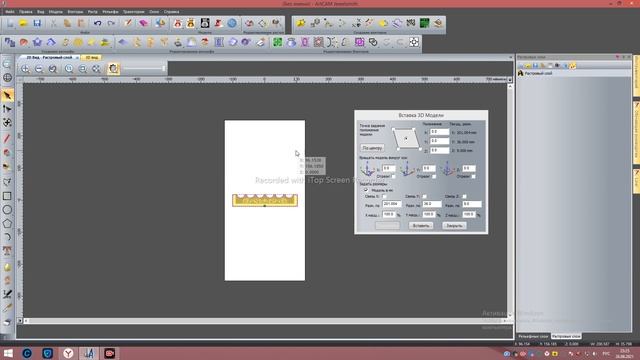Open the Рельефы menu
This screenshot has width=640, height=360.
(110, 12)
